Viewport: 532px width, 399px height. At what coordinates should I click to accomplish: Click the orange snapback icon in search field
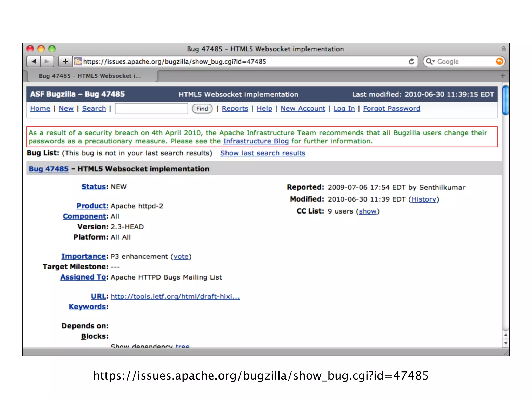click(x=499, y=61)
